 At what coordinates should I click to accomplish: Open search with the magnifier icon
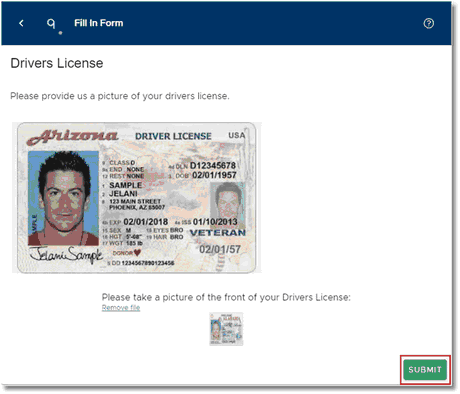coord(51,23)
